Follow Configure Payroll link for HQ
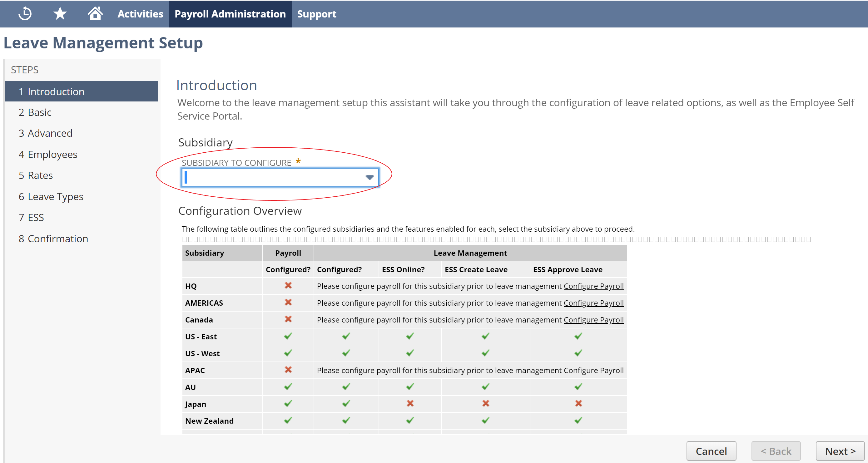 click(594, 286)
